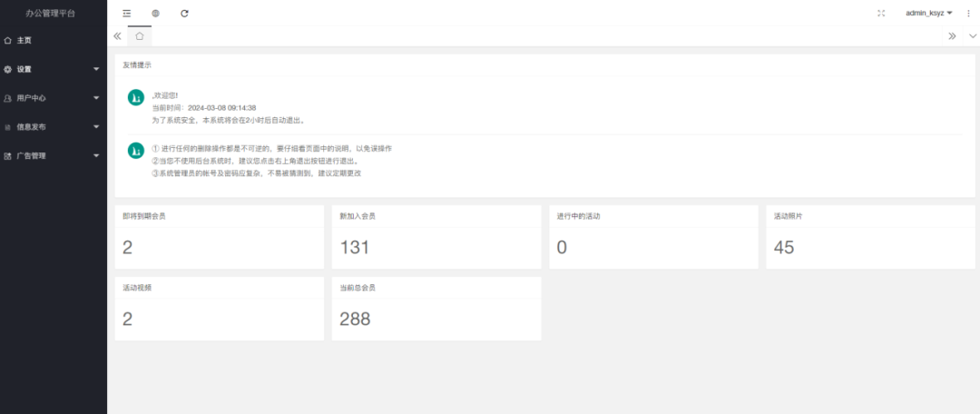Click the user icon beside 用户中心
The height and width of the screenshot is (414, 980).
pyautogui.click(x=7, y=98)
